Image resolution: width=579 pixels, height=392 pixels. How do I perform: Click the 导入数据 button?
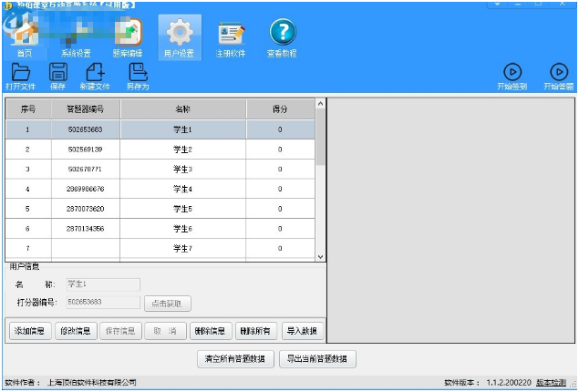[x=302, y=331]
